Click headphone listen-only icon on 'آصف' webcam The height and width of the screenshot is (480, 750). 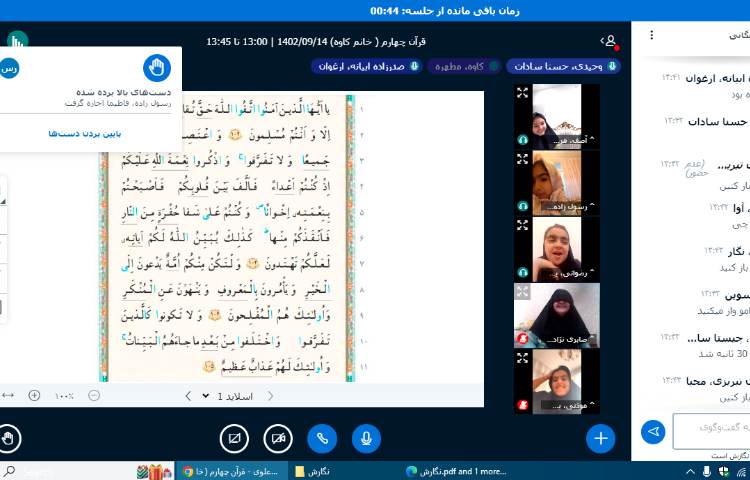[x=522, y=140]
